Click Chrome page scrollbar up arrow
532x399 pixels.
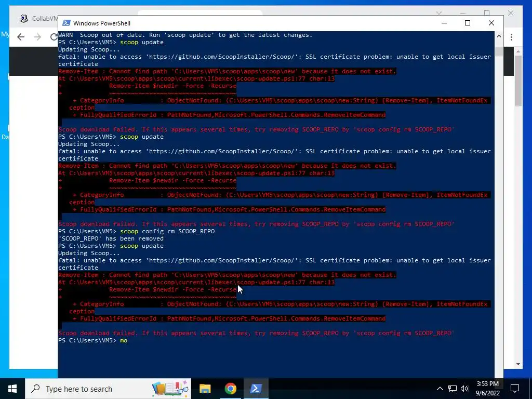tap(518, 51)
